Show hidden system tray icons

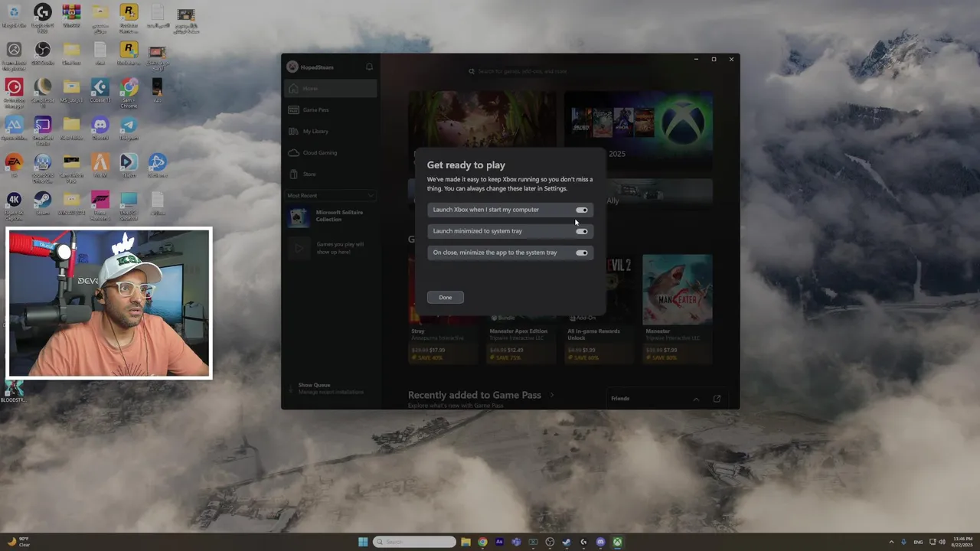pyautogui.click(x=891, y=542)
